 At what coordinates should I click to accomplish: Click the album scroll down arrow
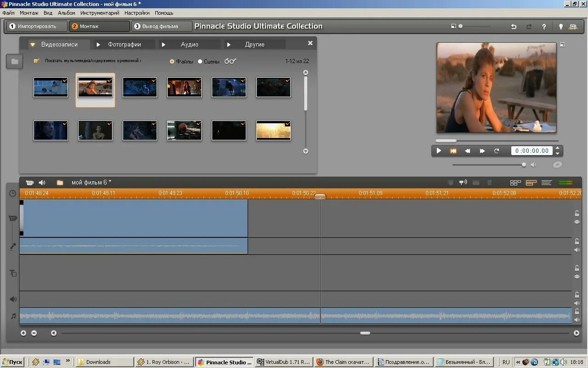(305, 151)
